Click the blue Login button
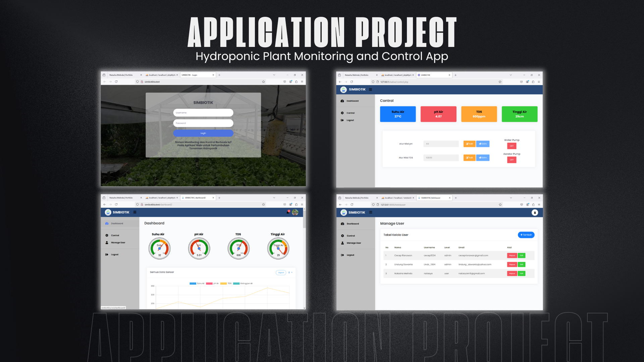This screenshot has width=644, height=362. [203, 133]
